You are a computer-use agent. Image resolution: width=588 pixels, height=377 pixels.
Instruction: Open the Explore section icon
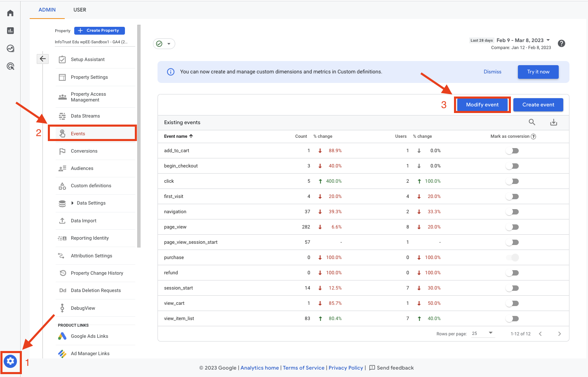(9, 48)
